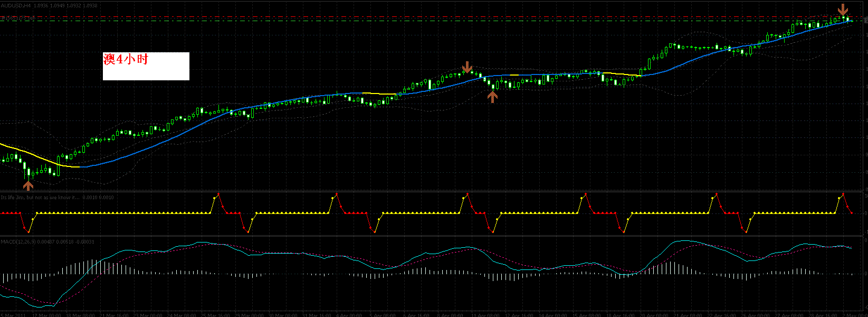Click the 'Its life Jim' indicator label
Screen dimensions: 868x317
tap(40, 198)
